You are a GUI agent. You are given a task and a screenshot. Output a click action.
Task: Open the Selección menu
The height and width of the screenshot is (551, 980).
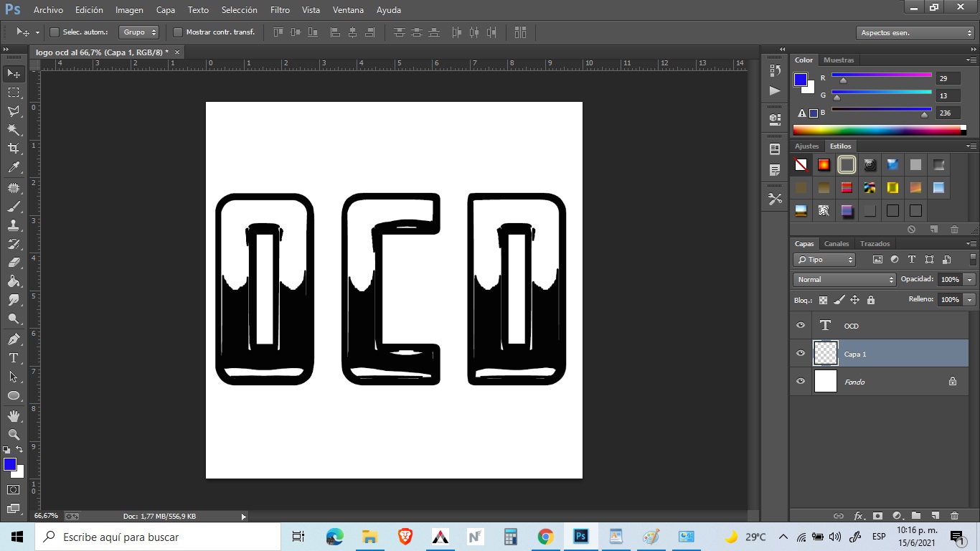coord(239,10)
